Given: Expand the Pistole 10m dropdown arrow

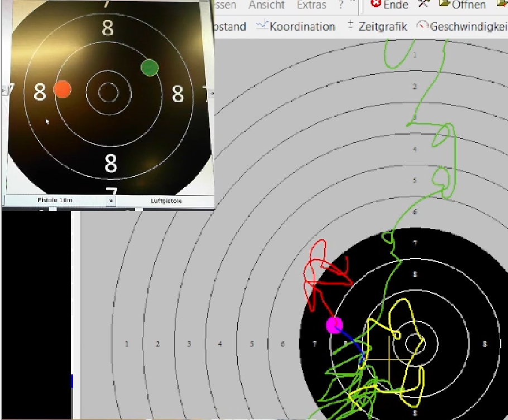Looking at the screenshot, I should (x=111, y=201).
